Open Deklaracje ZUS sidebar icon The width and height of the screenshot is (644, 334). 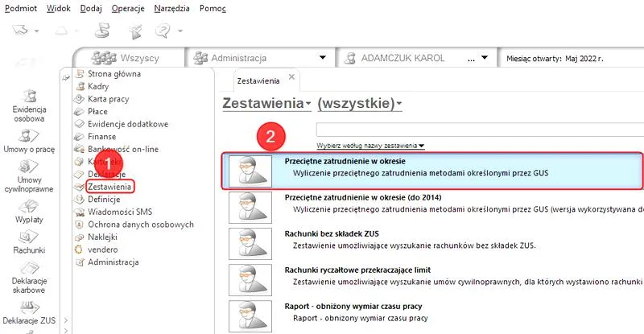29,313
